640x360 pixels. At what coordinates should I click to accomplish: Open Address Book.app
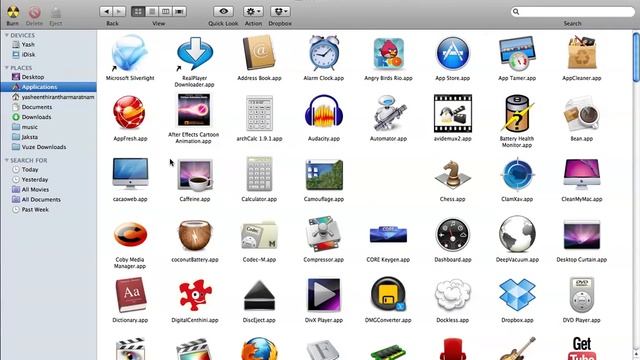[259, 53]
